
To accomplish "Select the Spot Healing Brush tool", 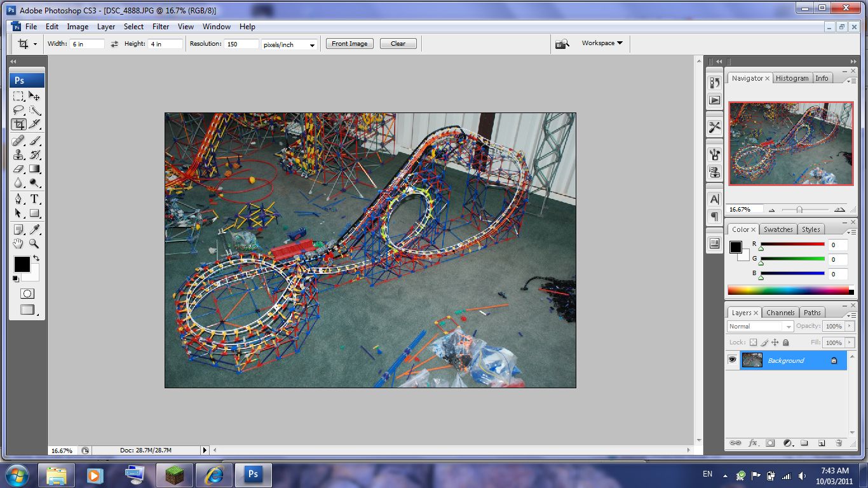I will [18, 140].
